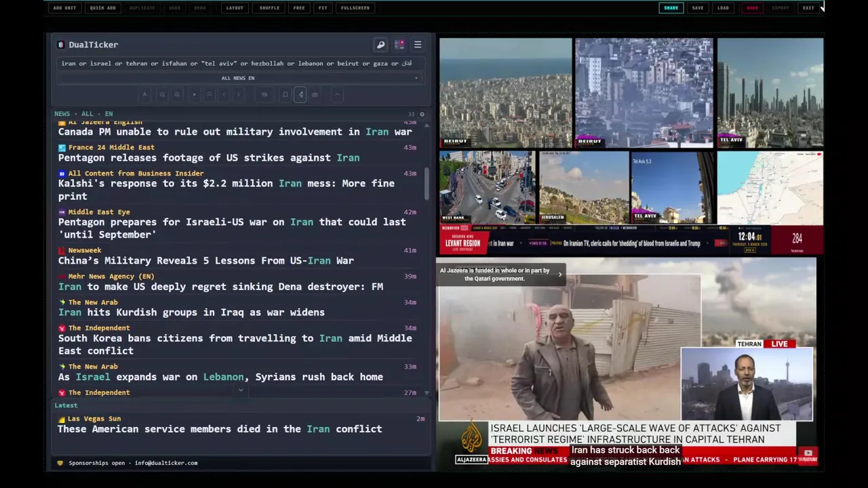
Task: Click the zoom out magnifier icon
Action: click(162, 95)
